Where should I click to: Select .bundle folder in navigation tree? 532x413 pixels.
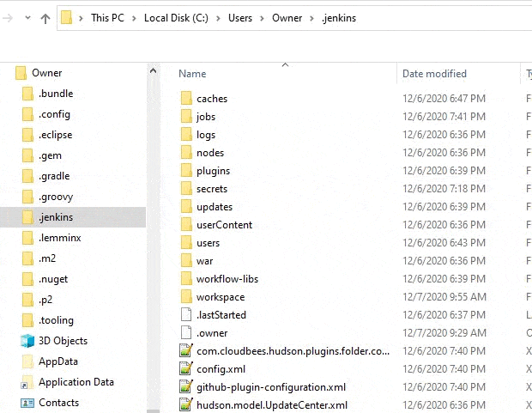pos(56,94)
